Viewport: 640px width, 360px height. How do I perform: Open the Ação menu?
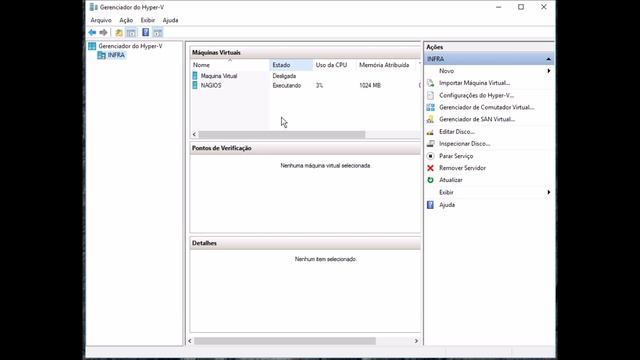coord(126,20)
